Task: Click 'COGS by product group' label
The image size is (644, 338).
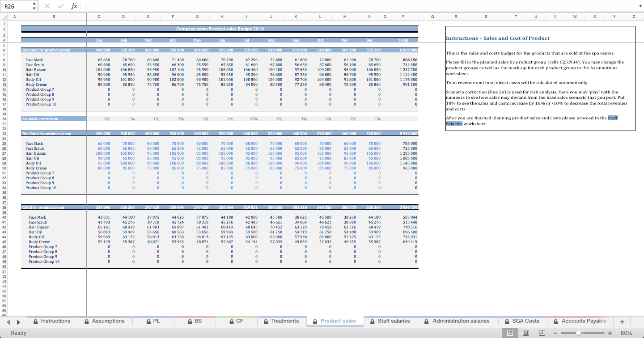Action: click(43, 207)
